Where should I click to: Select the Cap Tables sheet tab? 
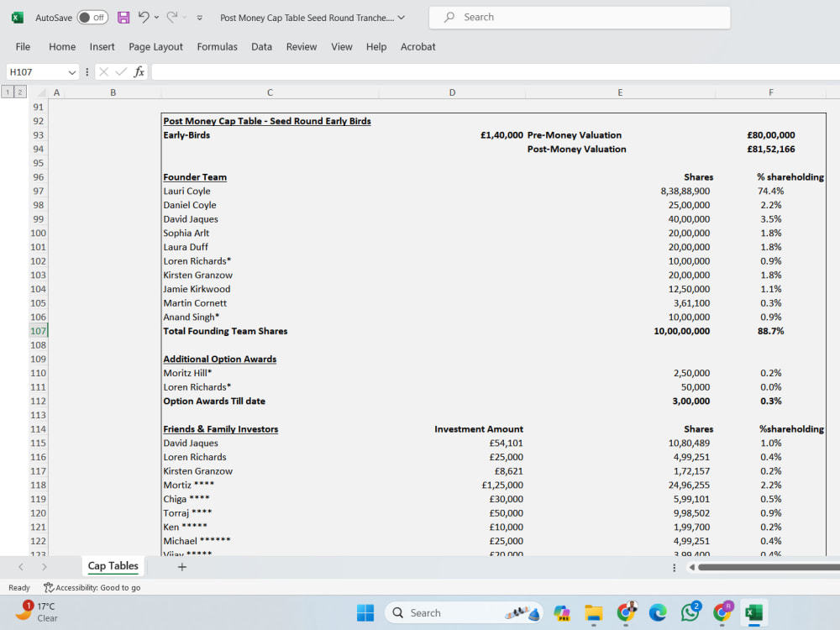click(x=113, y=566)
